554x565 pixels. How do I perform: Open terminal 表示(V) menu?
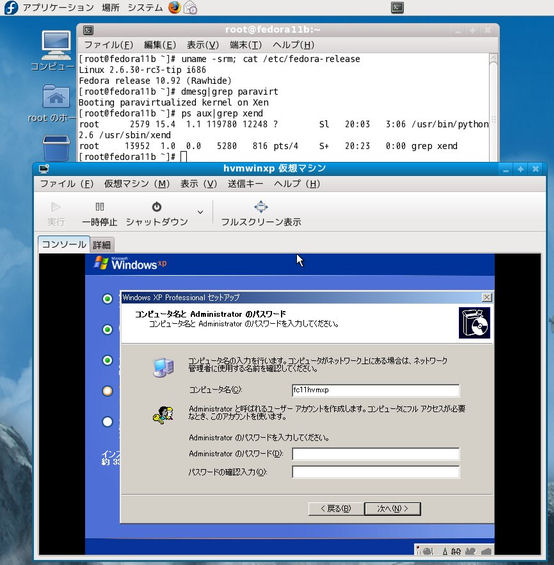(203, 45)
